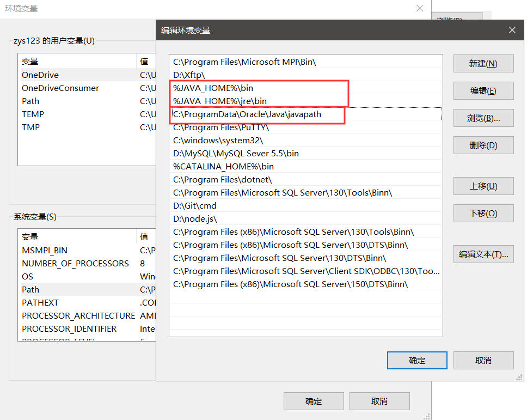The width and height of the screenshot is (527, 420).
Task: Select the PROCESSOR_IDENTIFIER system variable
Action: coord(87,329)
